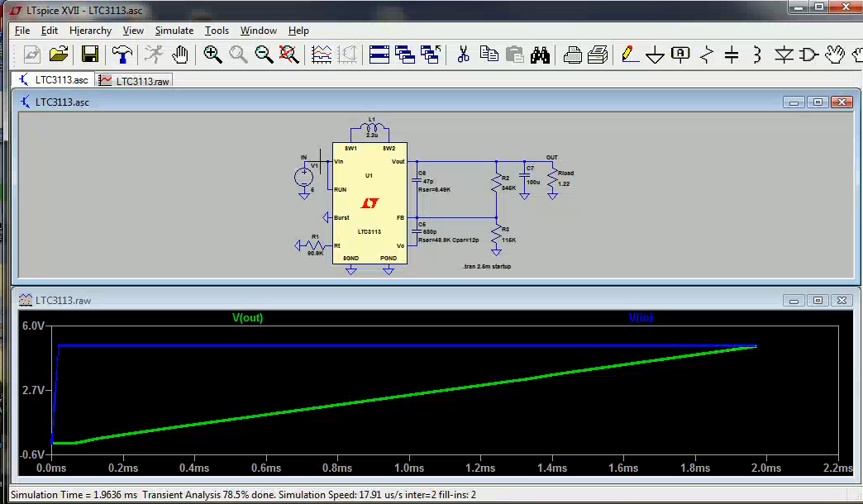Open the File menu
The image size is (863, 504).
coord(22,31)
